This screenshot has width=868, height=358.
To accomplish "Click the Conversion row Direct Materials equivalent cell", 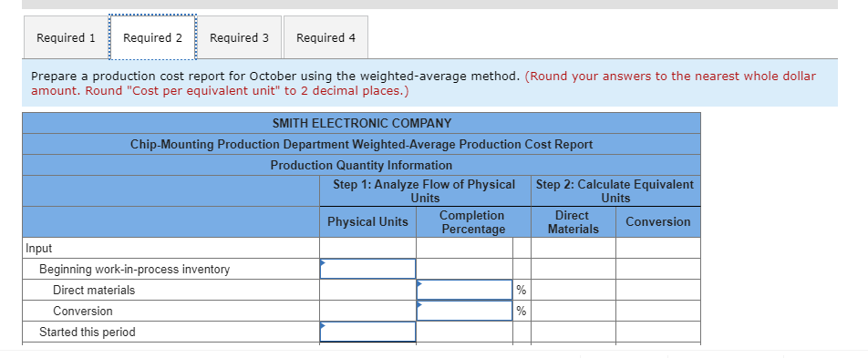I will click(573, 311).
